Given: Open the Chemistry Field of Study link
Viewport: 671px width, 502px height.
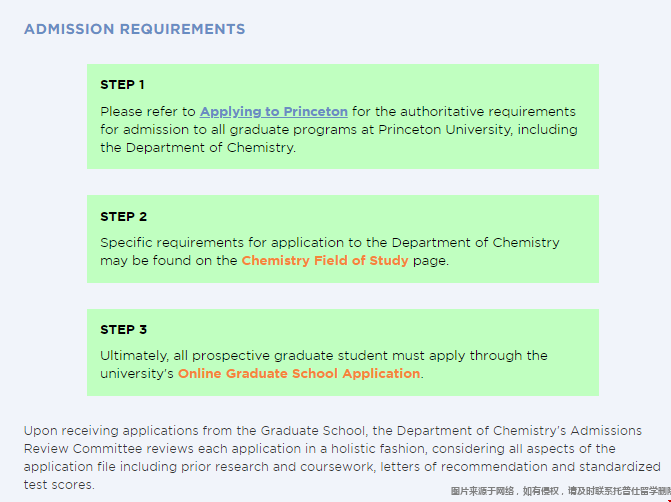Looking at the screenshot, I should point(325,260).
